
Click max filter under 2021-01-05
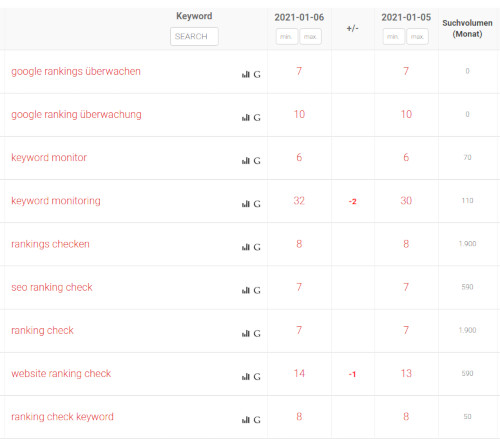(x=417, y=36)
